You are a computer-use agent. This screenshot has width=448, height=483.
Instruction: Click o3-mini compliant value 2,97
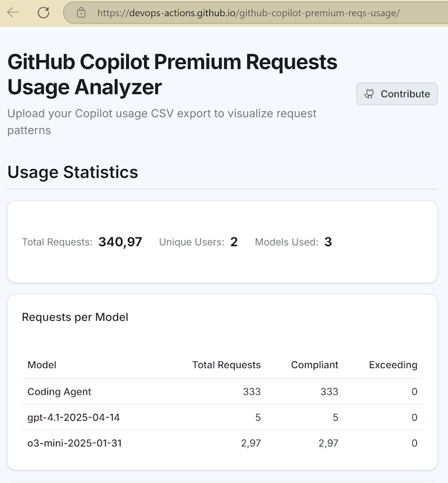(328, 443)
